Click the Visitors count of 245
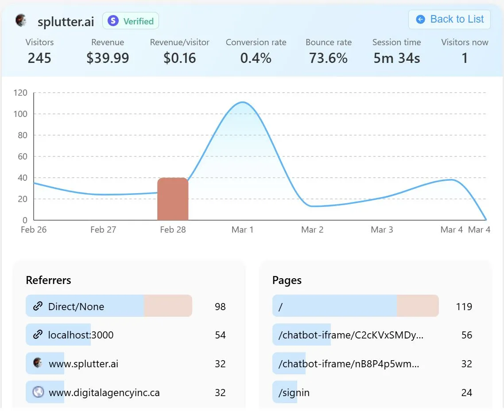This screenshot has height=420, width=504. coord(39,58)
